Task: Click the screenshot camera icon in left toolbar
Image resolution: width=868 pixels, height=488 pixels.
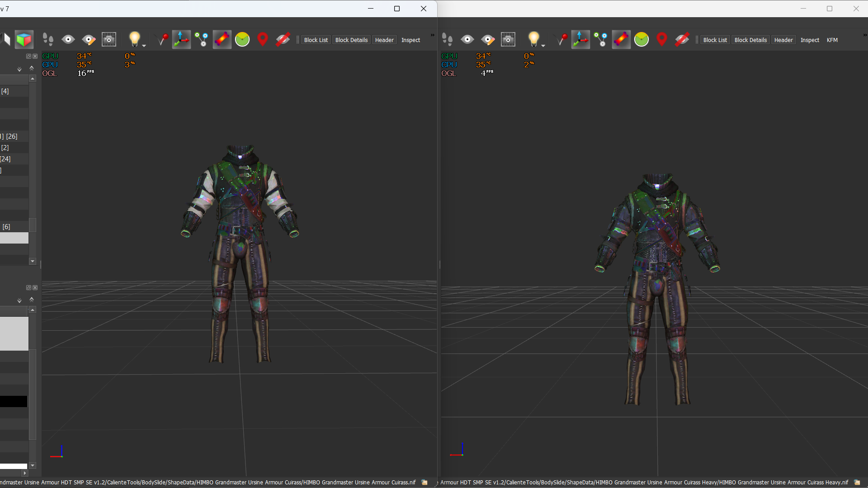Action: tap(109, 40)
